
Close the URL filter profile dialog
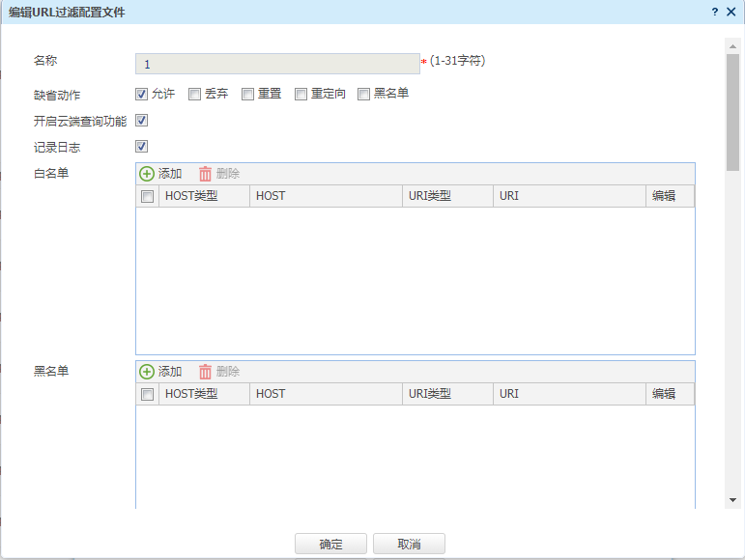731,12
